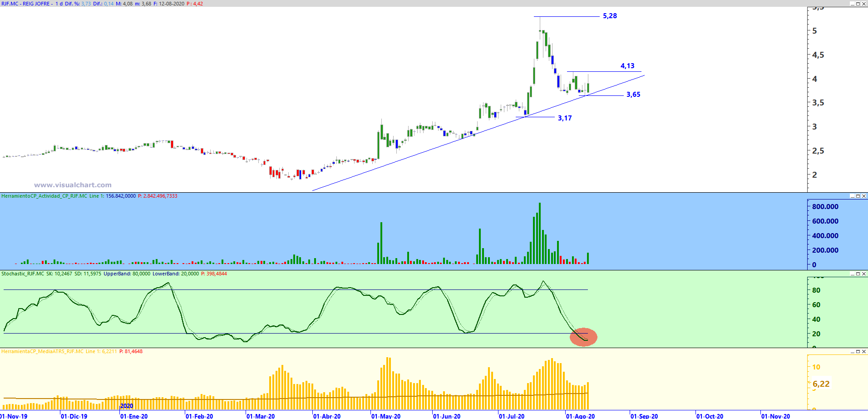Close the MediaATR5 indicator window
Screen dimensions: 868x419
click(x=864, y=351)
